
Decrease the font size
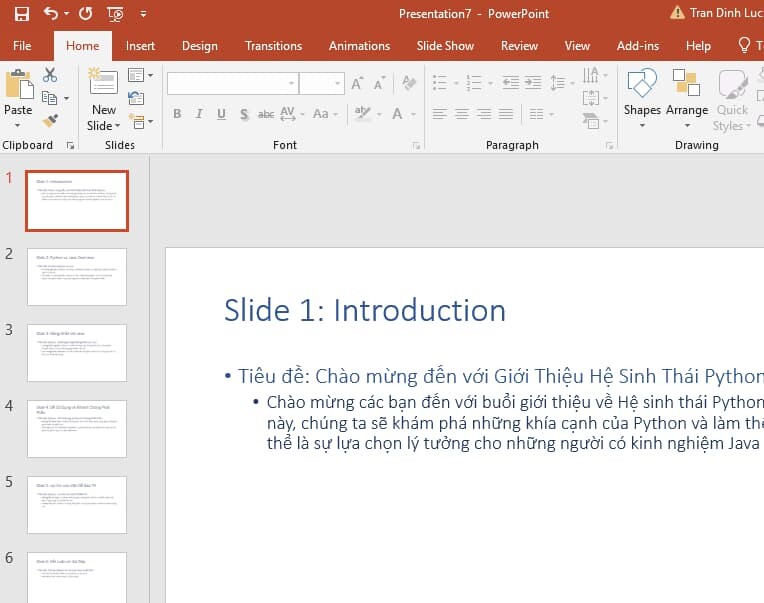coord(380,84)
